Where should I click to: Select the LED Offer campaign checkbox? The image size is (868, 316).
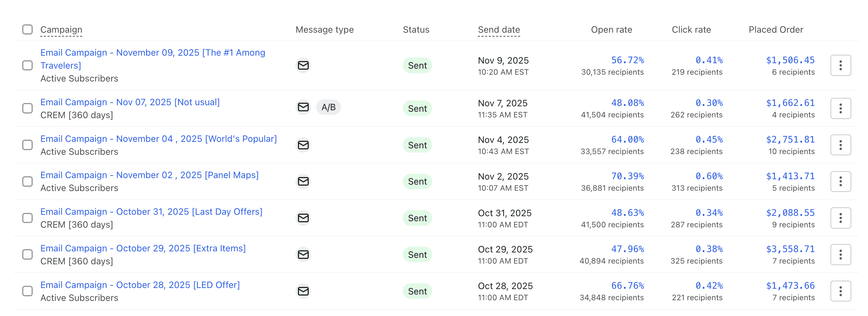(28, 291)
